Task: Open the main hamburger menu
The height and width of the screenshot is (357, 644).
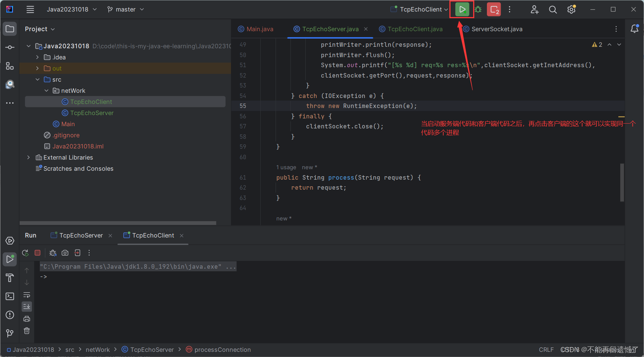Action: [30, 9]
